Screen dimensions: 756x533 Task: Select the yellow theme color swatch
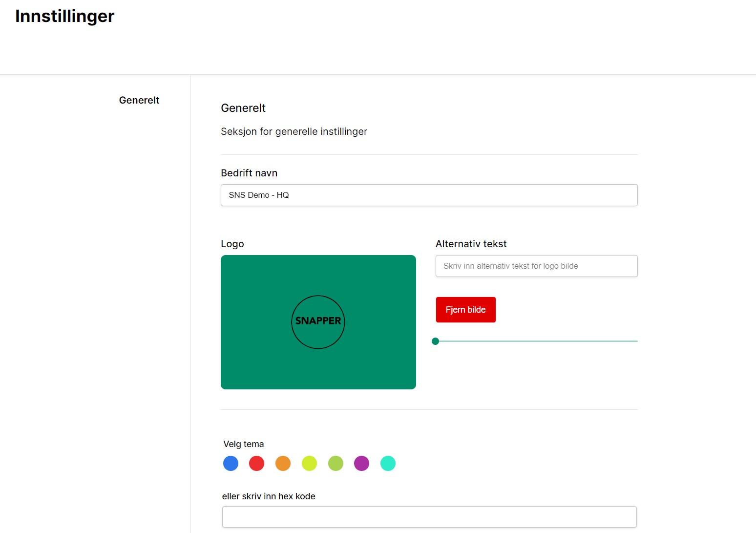pyautogui.click(x=309, y=463)
